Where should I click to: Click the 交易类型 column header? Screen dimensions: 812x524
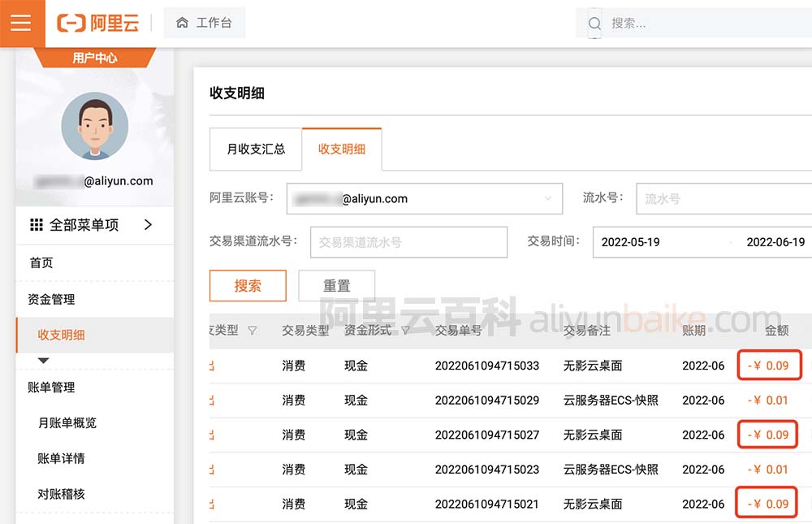pos(305,330)
